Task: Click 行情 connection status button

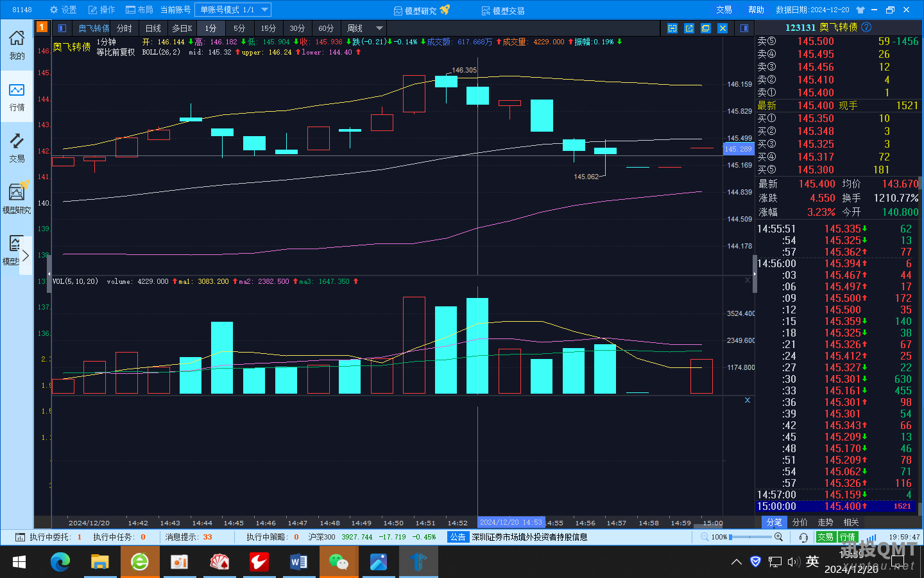Action: [x=848, y=537]
